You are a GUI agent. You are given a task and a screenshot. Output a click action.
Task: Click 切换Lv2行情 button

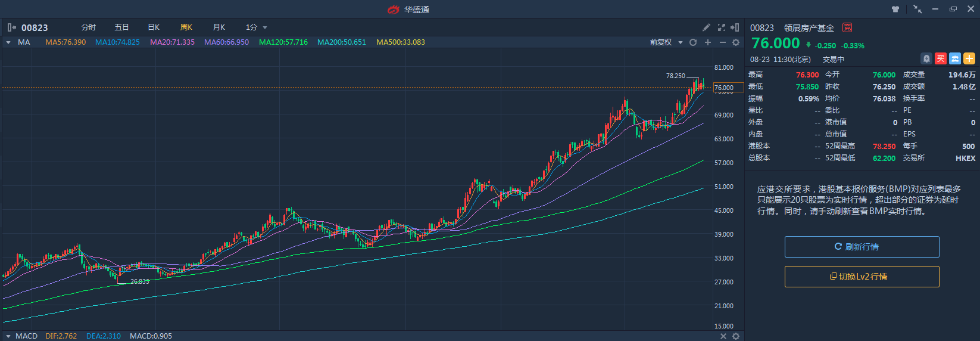[x=862, y=277]
